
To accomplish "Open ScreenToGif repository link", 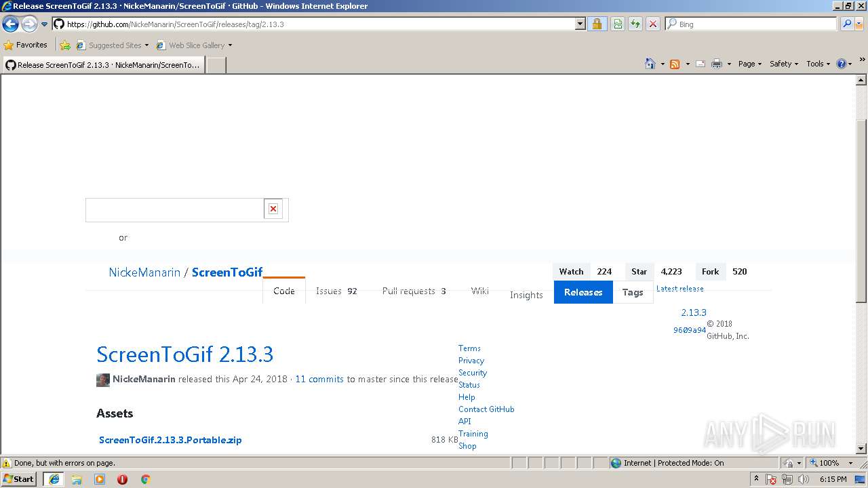I will point(227,272).
